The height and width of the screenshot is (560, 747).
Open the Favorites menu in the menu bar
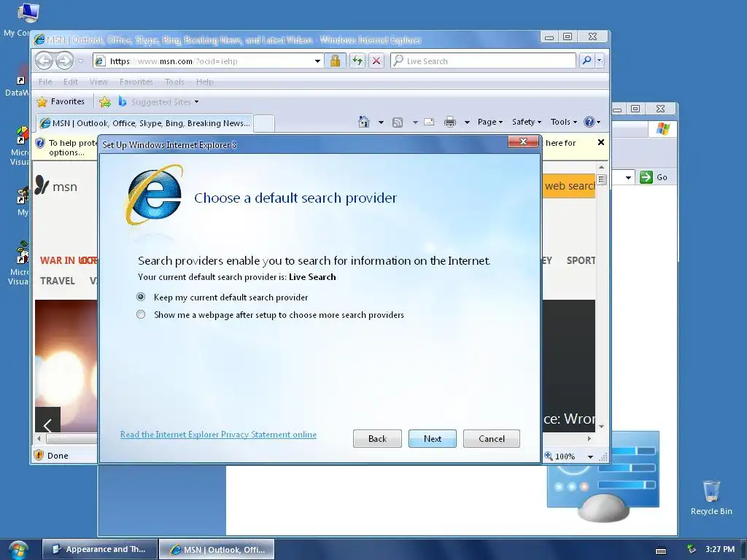click(136, 82)
